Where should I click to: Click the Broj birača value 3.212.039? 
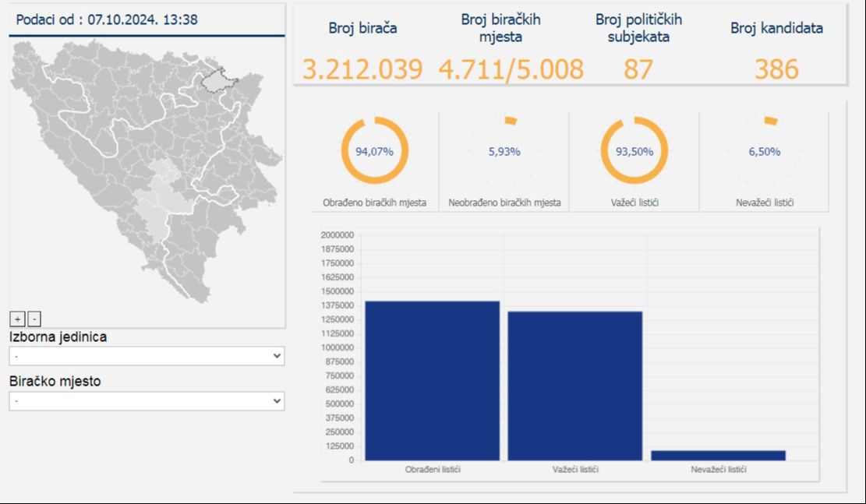(362, 69)
